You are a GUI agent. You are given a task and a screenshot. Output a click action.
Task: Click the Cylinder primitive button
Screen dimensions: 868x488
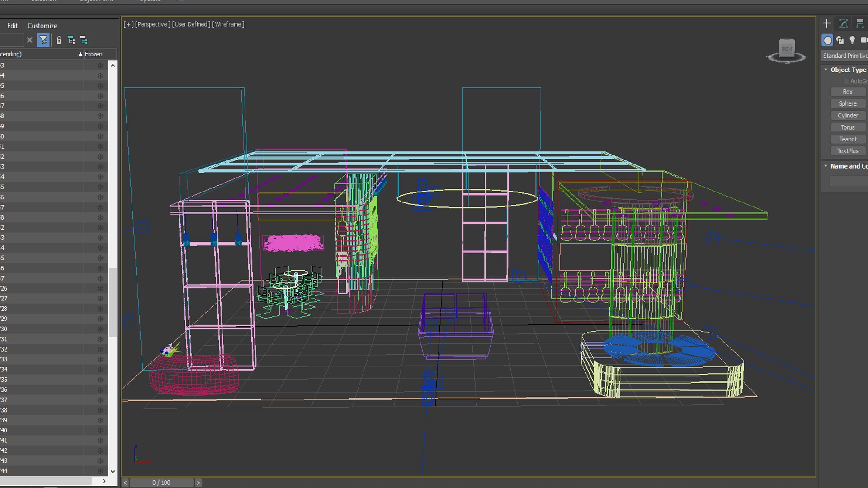848,116
